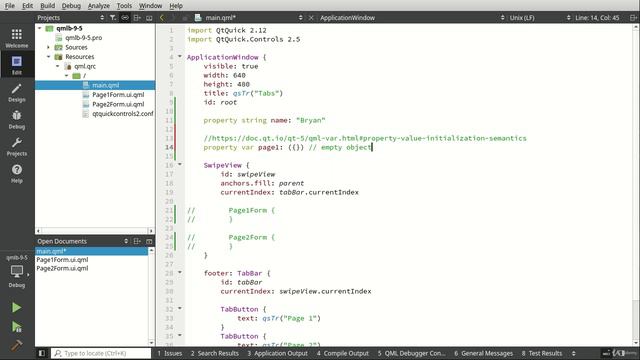Split the Open Documents panel
640x360 pixels.
click(x=137, y=241)
